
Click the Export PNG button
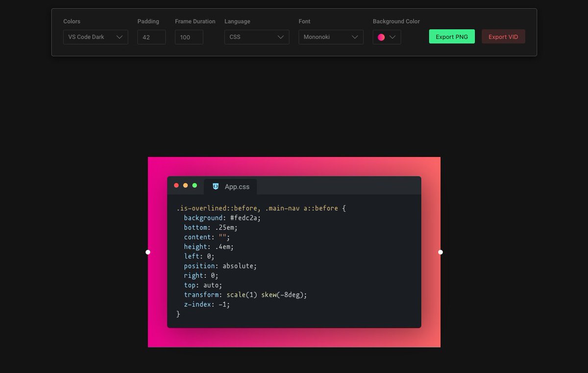pyautogui.click(x=451, y=36)
